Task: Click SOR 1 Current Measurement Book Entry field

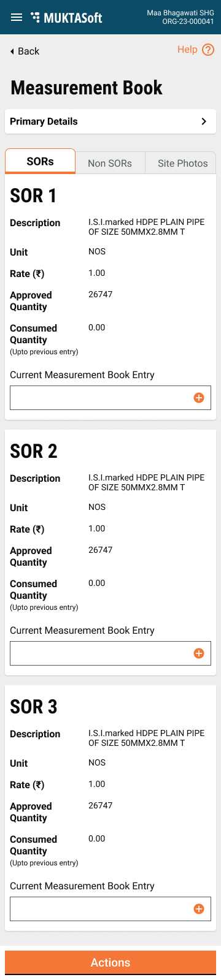Action: point(110,398)
